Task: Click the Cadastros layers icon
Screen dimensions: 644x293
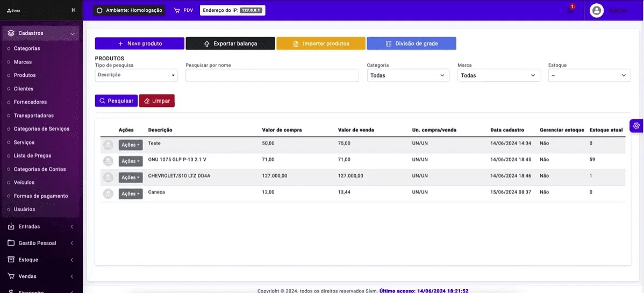Action: tap(11, 33)
